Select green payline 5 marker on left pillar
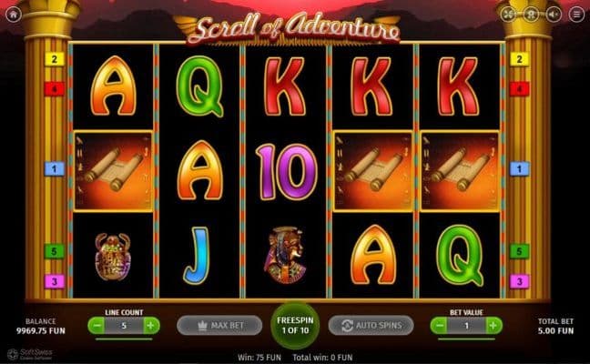Viewport: 590px width, 364px height. [x=55, y=251]
